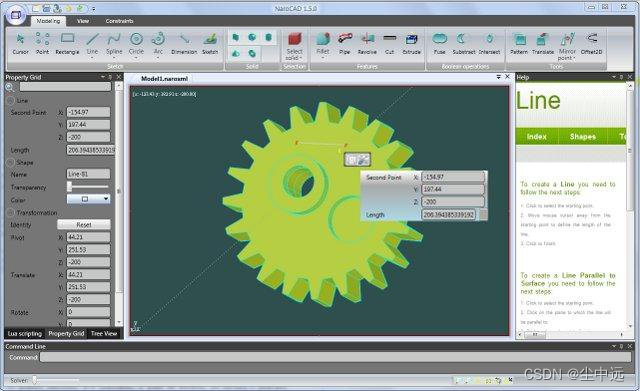Apply the Fuse boolean operation

[x=440, y=44]
